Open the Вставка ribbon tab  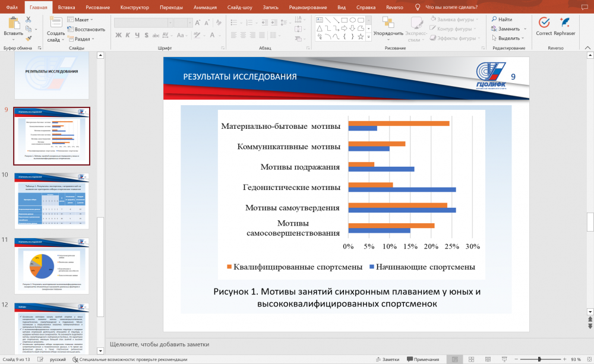click(x=67, y=8)
